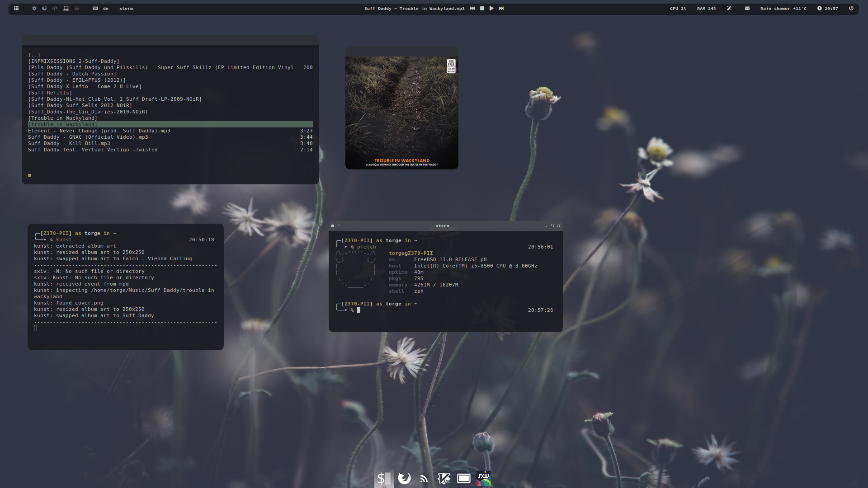Open the application grid menu in top bar
The image size is (868, 488).
(x=16, y=8)
